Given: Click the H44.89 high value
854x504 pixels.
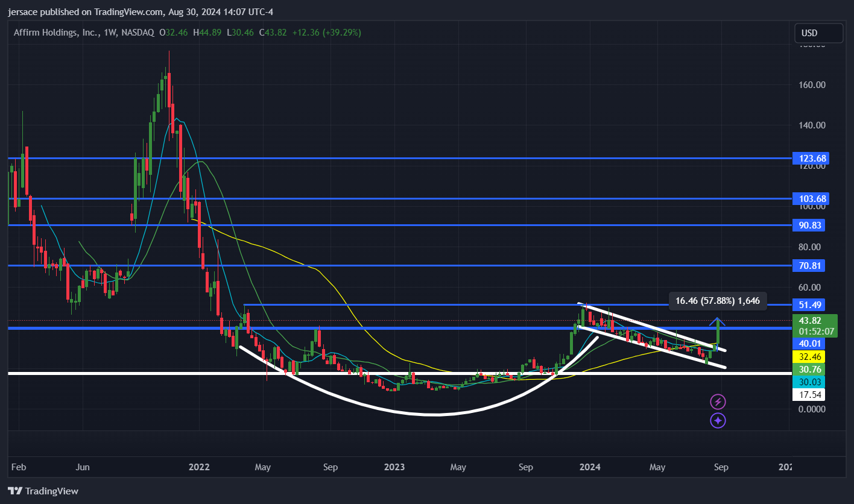Looking at the screenshot, I should click(x=207, y=33).
